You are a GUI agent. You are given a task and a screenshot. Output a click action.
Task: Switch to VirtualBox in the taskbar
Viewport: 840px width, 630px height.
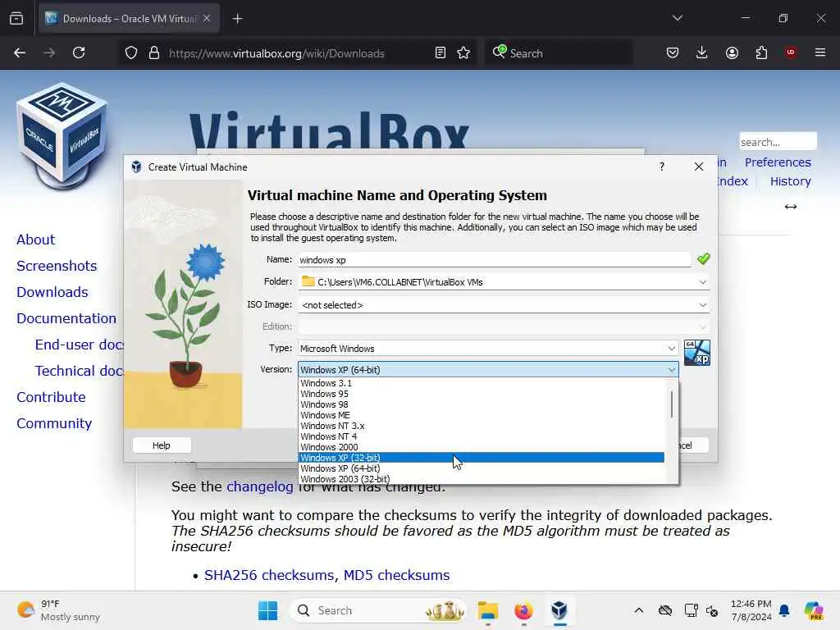(x=559, y=610)
